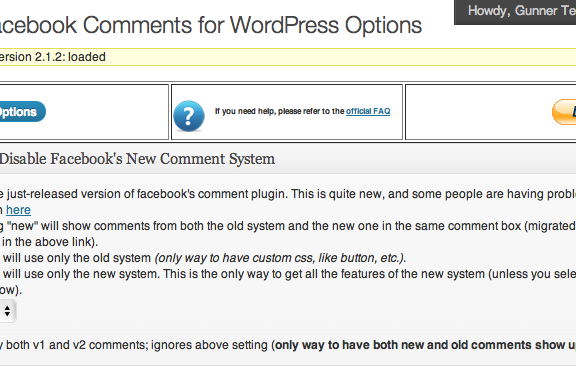Click the version 2.1.2 loaded notice
The height and width of the screenshot is (374, 576).
pyautogui.click(x=288, y=57)
